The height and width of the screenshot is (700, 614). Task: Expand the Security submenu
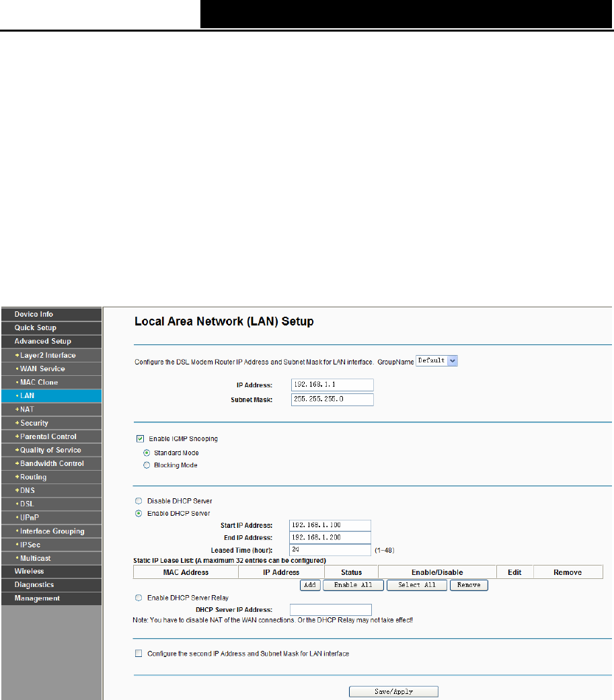click(34, 423)
